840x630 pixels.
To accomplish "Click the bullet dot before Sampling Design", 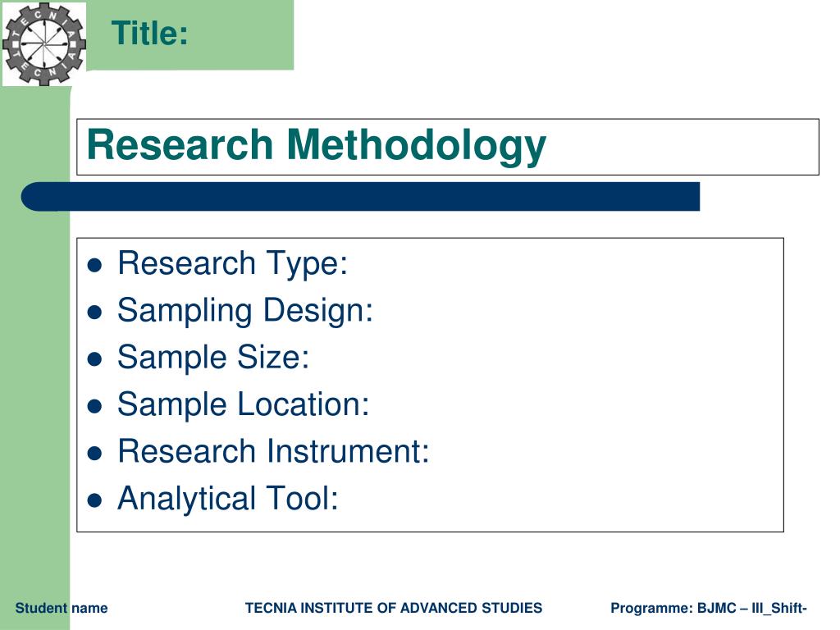I will (x=94, y=313).
